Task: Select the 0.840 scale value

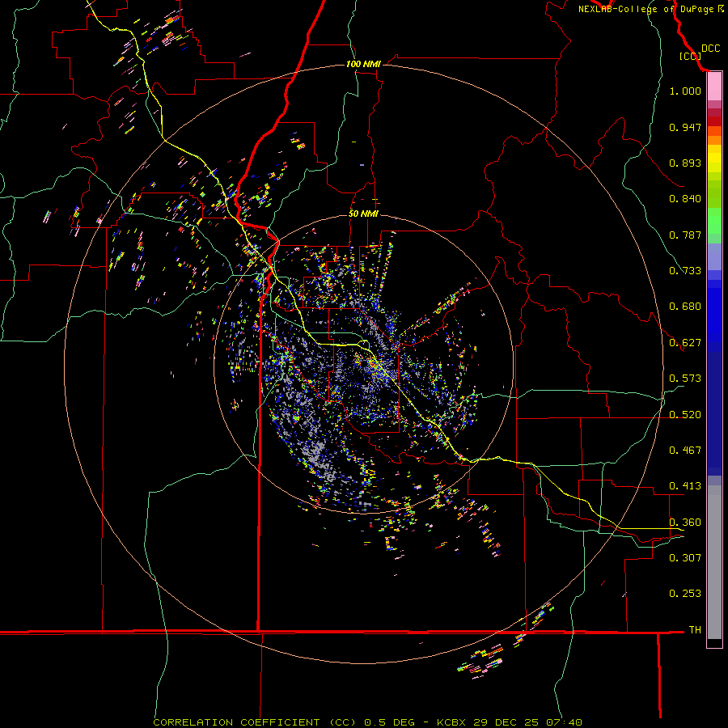Action: coord(685,199)
